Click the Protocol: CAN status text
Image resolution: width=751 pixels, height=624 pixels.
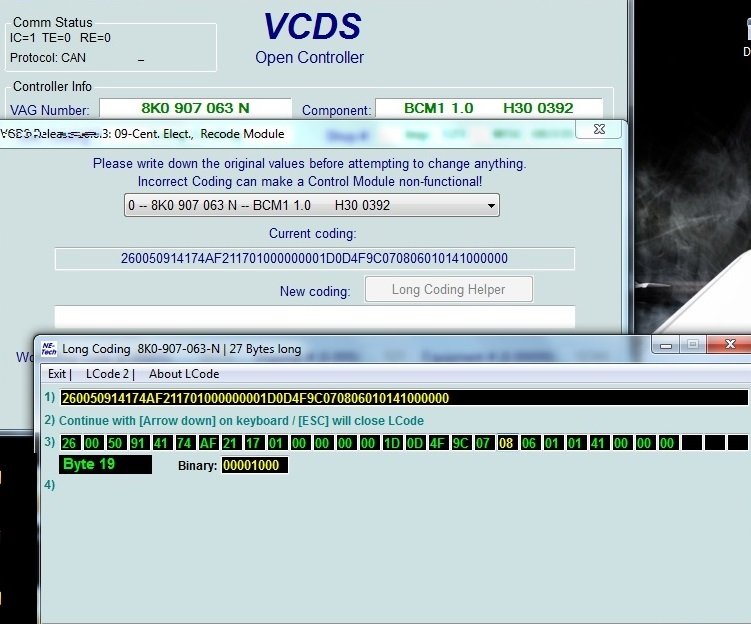tap(48, 58)
